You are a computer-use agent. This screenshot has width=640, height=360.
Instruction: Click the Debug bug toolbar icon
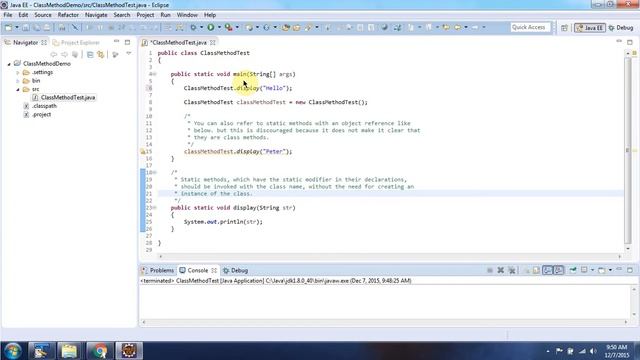[193, 27]
